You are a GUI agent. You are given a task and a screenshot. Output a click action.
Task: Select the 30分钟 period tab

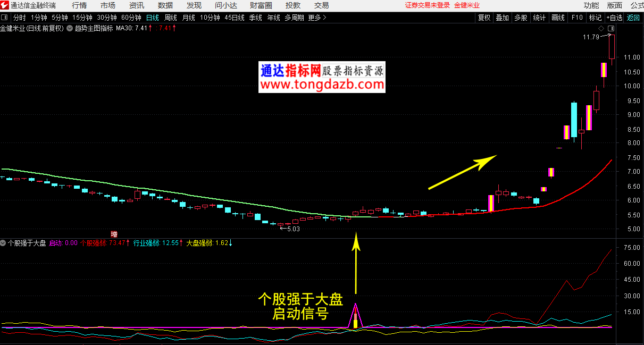click(107, 18)
